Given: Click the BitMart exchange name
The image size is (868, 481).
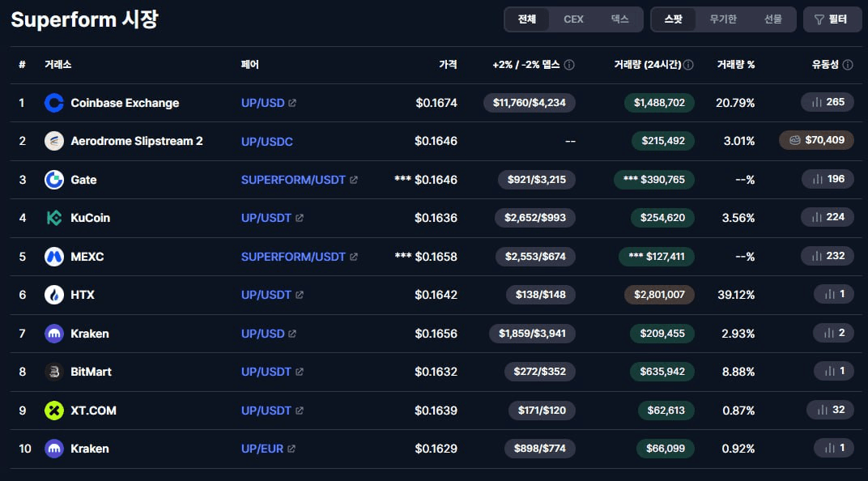Looking at the screenshot, I should [91, 372].
